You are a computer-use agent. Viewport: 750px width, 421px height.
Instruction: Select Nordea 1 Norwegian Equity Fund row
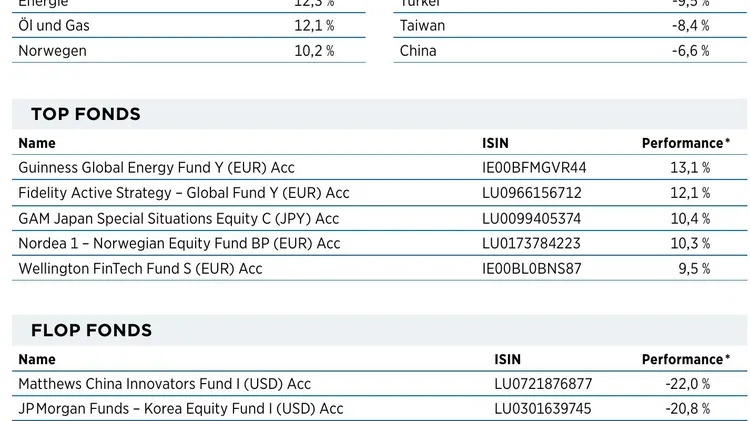click(379, 244)
